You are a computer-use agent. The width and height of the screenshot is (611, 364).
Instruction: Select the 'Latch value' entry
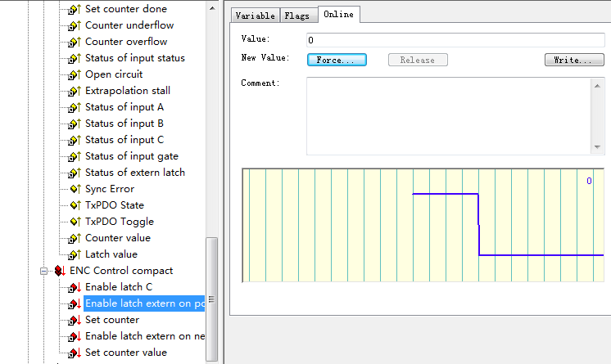tap(111, 254)
